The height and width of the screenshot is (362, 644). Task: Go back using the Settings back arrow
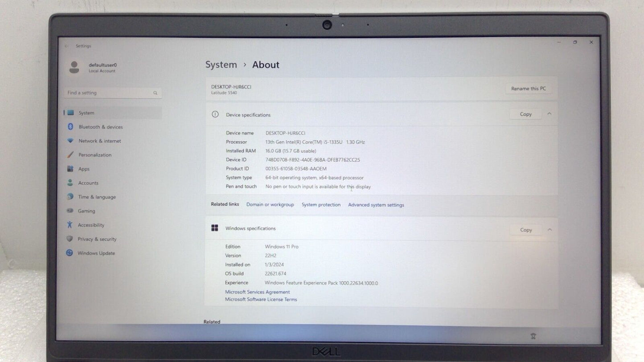pyautogui.click(x=67, y=46)
